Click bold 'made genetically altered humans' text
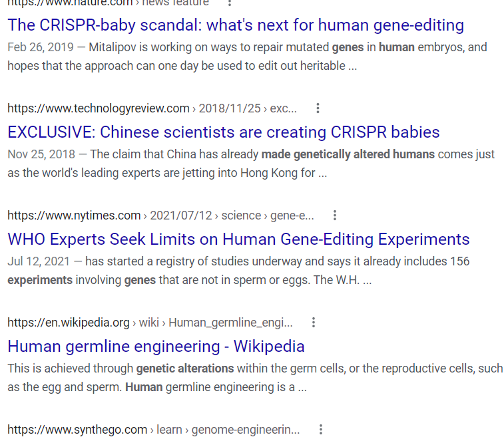 click(x=348, y=154)
